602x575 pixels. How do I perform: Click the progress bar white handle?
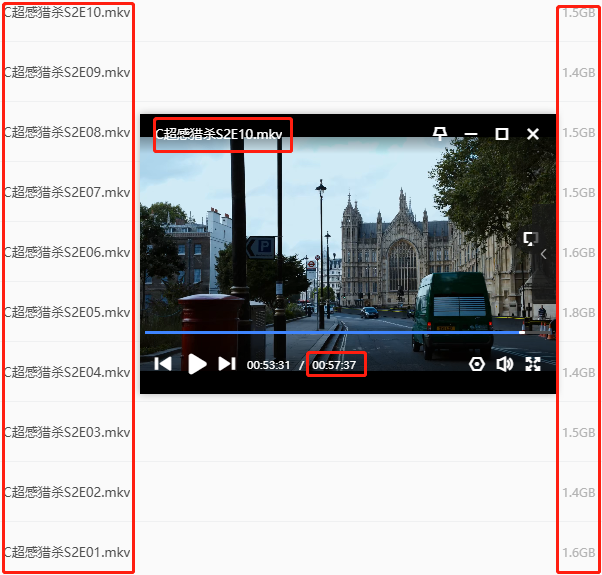point(522,332)
